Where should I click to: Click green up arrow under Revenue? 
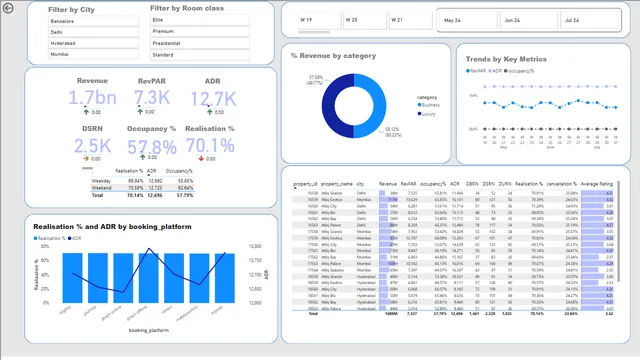point(86,112)
